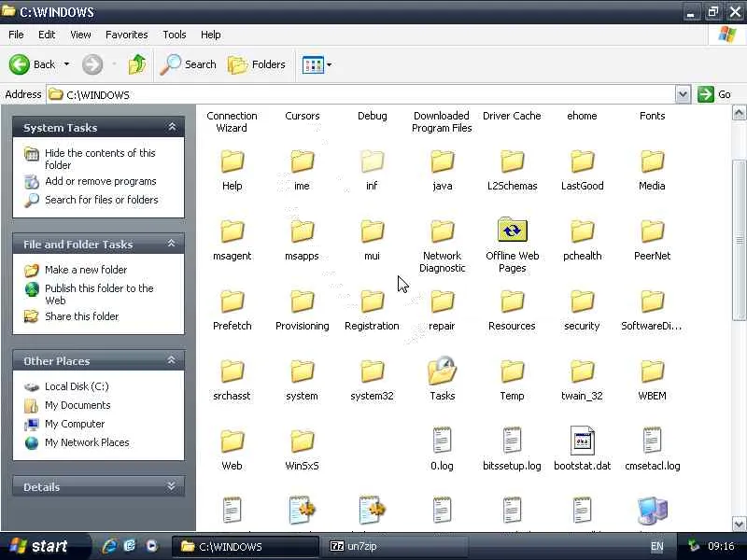Click Make a new folder
The height and width of the screenshot is (560, 747).
[x=86, y=270]
